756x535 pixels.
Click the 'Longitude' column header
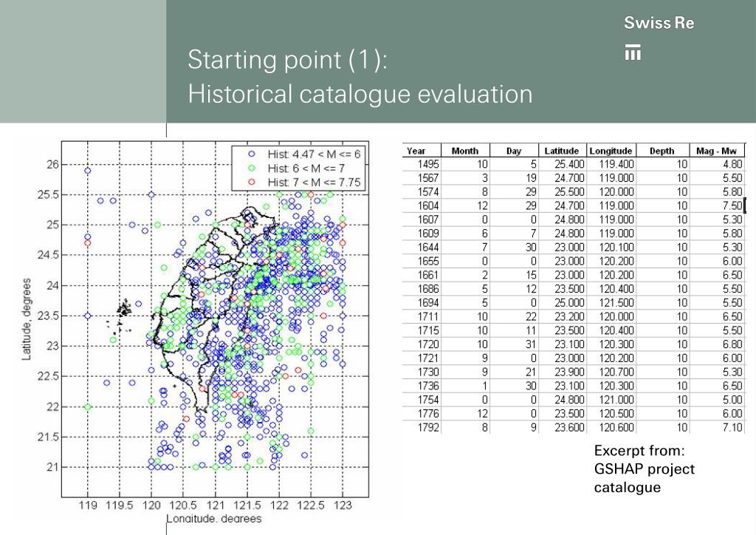pos(611,151)
